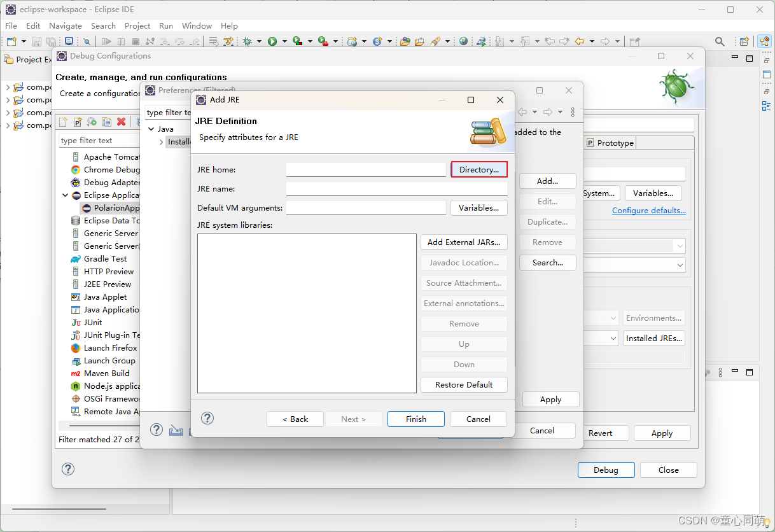775x532 pixels.
Task: Open the Navigate menu
Action: (66, 25)
